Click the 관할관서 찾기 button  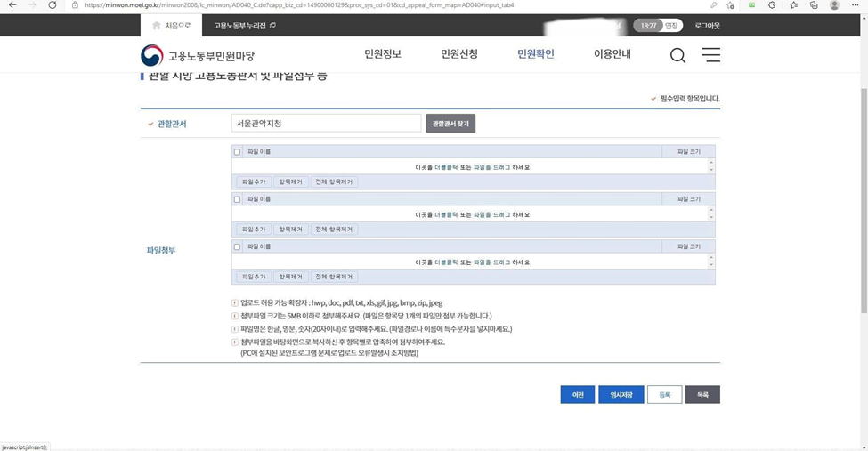click(x=450, y=124)
